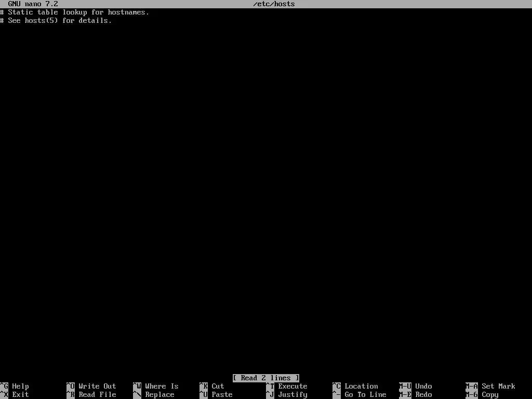This screenshot has width=532, height=399.
Task: Click the ^R key hint
Action: click(71, 395)
